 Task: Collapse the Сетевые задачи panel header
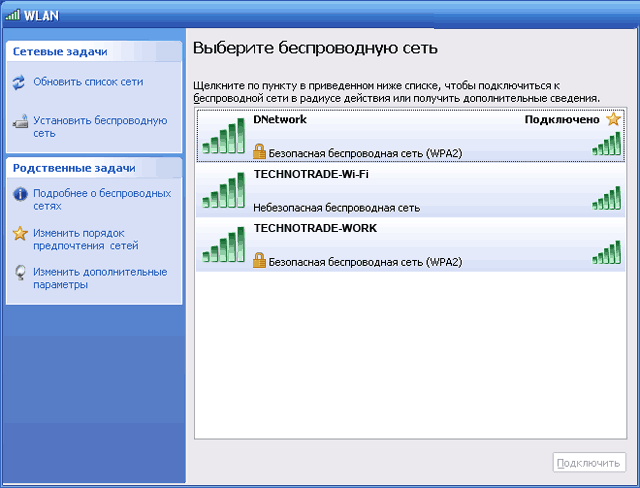coord(94,51)
